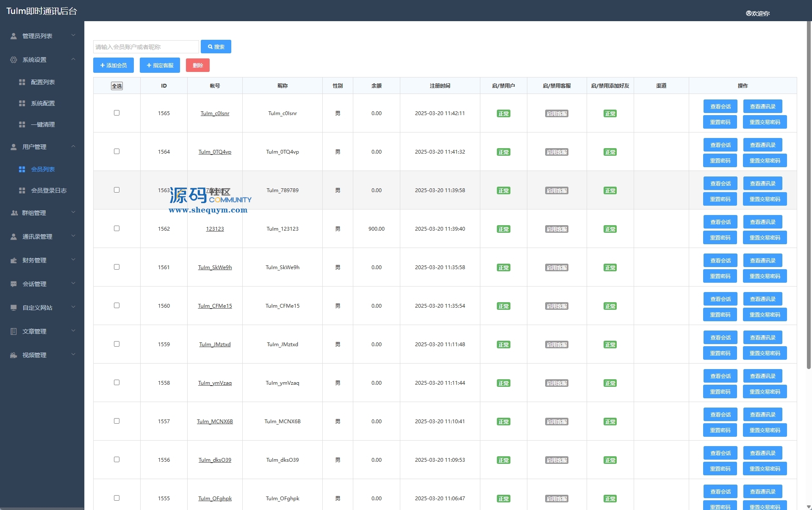
Task: Open account link Tulm_SkWe9h
Action: click(x=215, y=267)
